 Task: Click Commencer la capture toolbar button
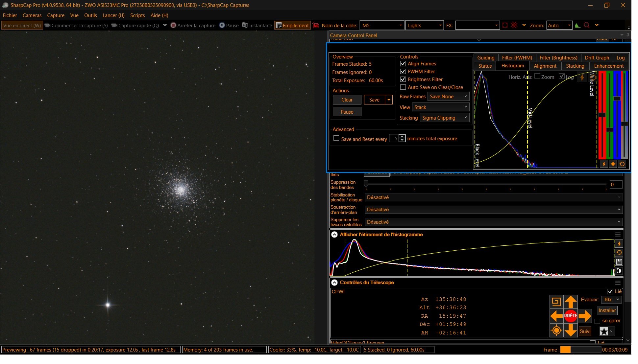[76, 25]
